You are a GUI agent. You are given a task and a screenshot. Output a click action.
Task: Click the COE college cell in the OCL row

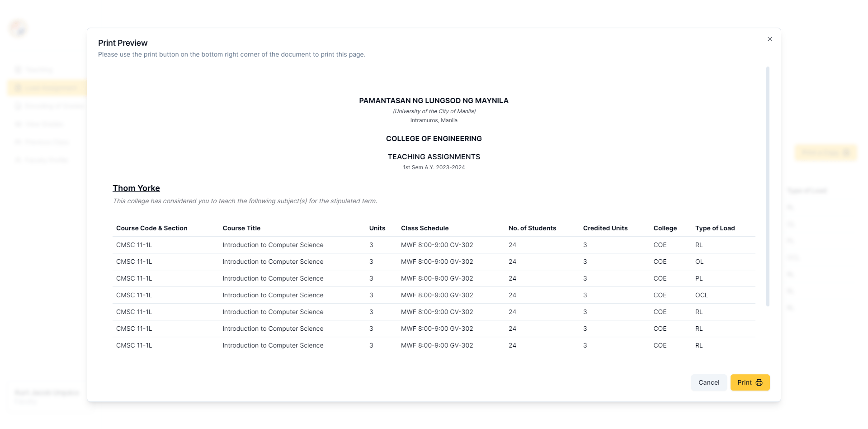coord(660,295)
